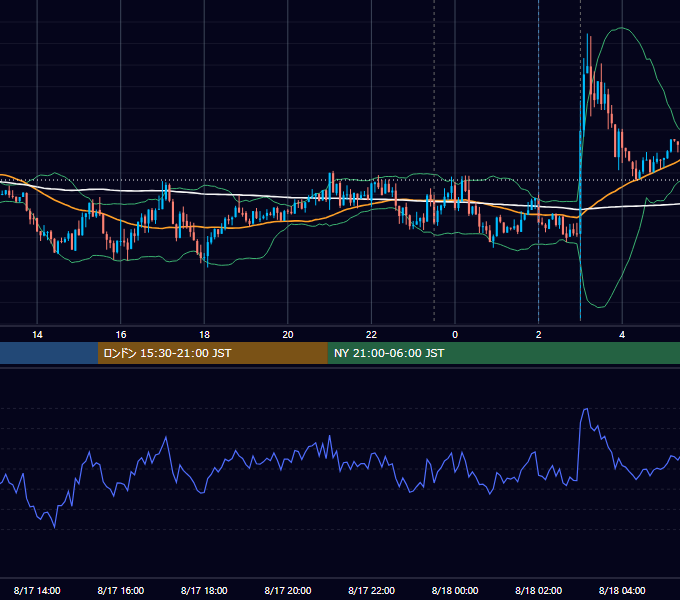
Task: Click the 4 hour axis label
Action: click(622, 335)
